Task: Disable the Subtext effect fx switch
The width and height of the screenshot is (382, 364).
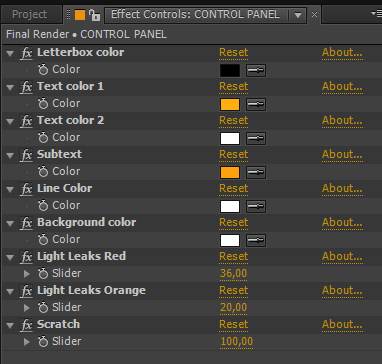Action: (26, 155)
